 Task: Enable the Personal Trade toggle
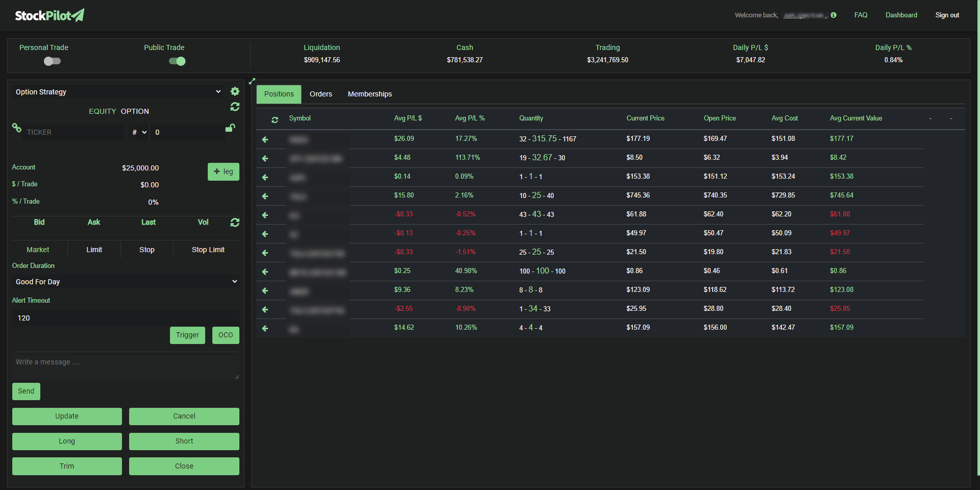click(x=52, y=61)
